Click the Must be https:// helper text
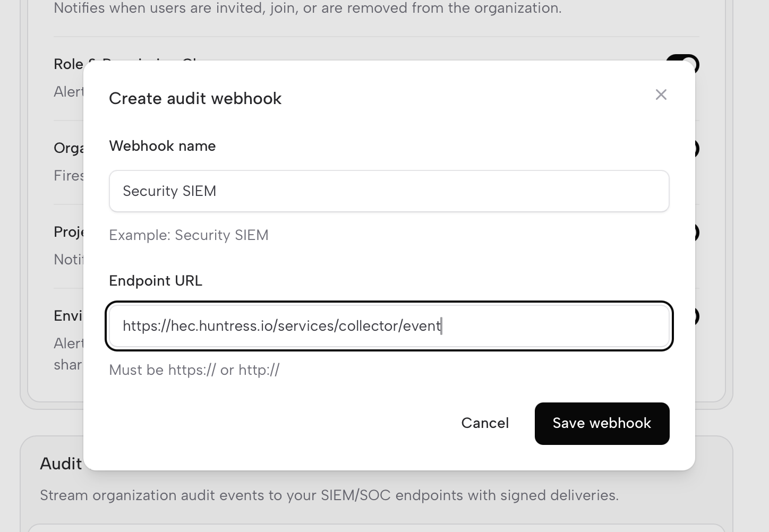The image size is (769, 532). (x=194, y=370)
